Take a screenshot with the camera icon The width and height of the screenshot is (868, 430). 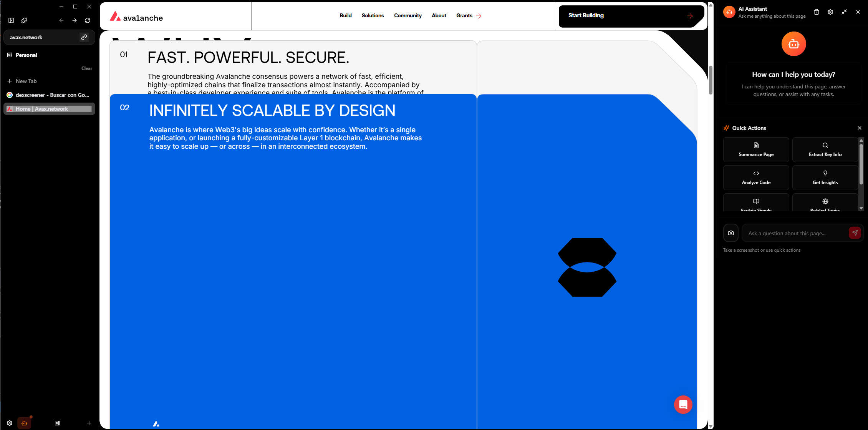731,233
